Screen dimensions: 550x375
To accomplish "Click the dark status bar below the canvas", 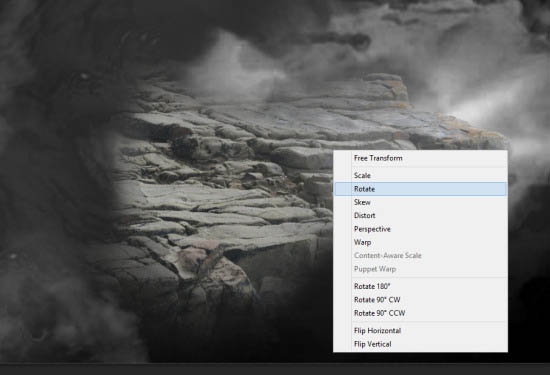I will pyautogui.click(x=275, y=369).
